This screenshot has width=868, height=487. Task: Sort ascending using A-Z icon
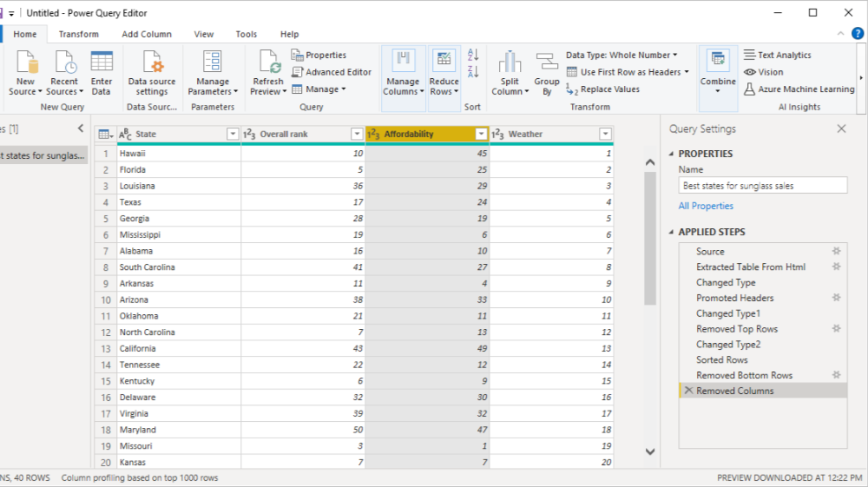(473, 55)
